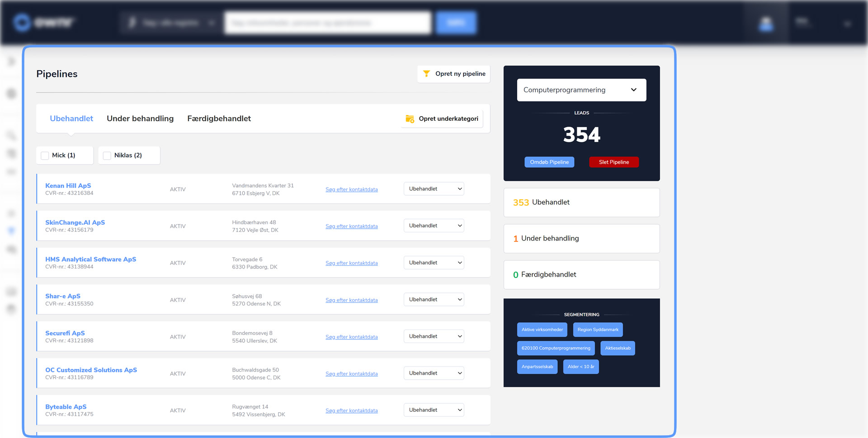Screen dimensions: 868x438
Task: Open Søg efter kontaktdata for HMS Analytical Software
Action: coord(352,263)
